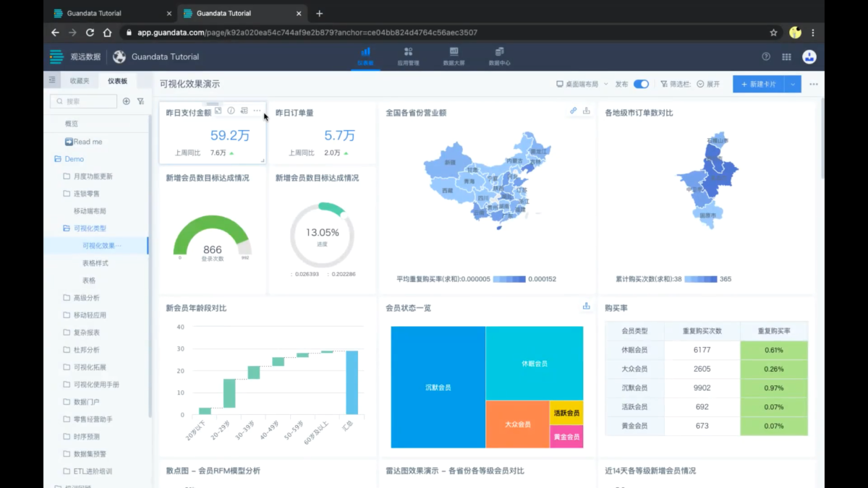Collapse the sidebar with the fold icon

point(52,80)
